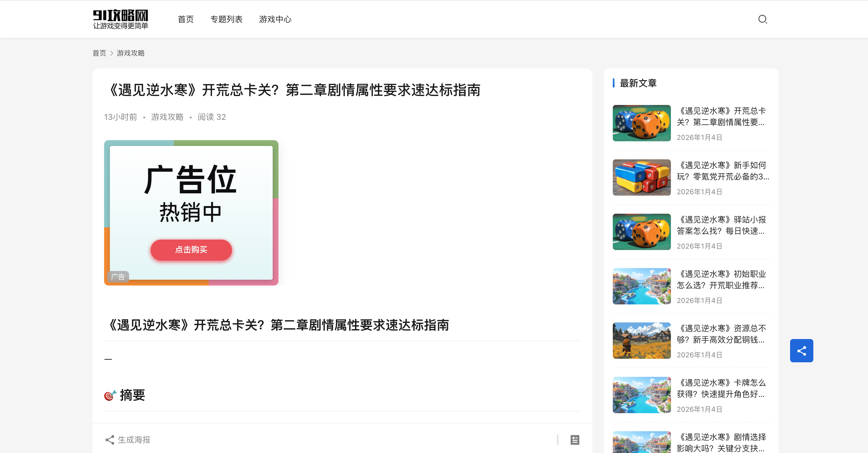This screenshot has height=453, width=868.
Task: Open 首页 in the top navigation
Action: [x=186, y=19]
